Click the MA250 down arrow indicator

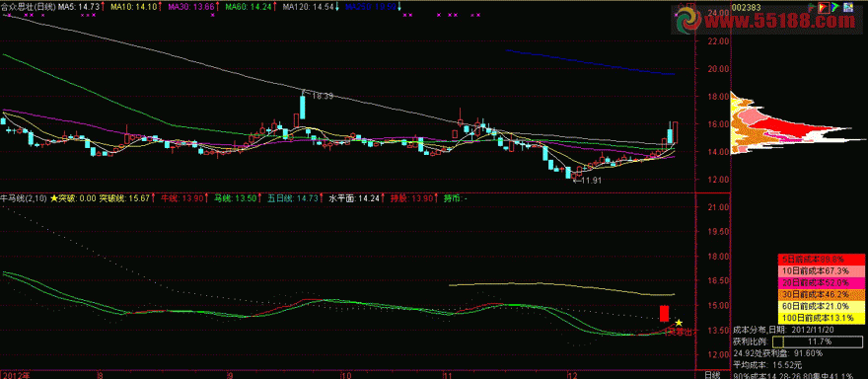(400, 7)
